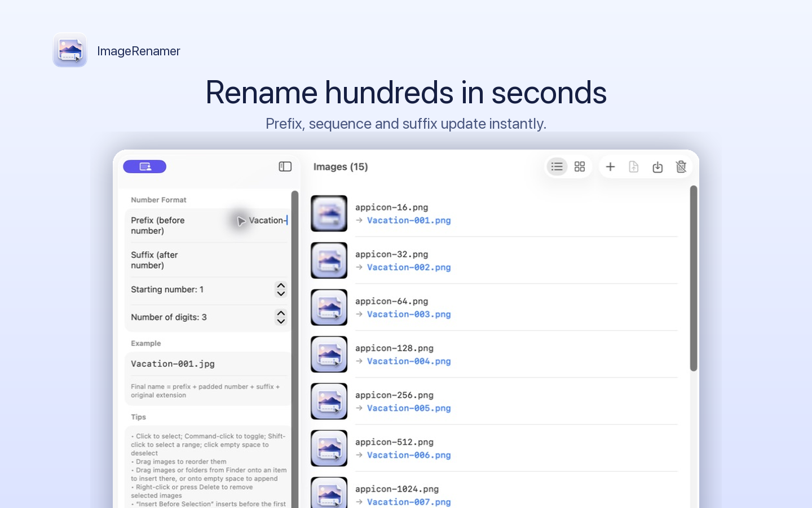Select the appicon-128.png thumbnail
Screen dimensions: 812x508
point(329,354)
